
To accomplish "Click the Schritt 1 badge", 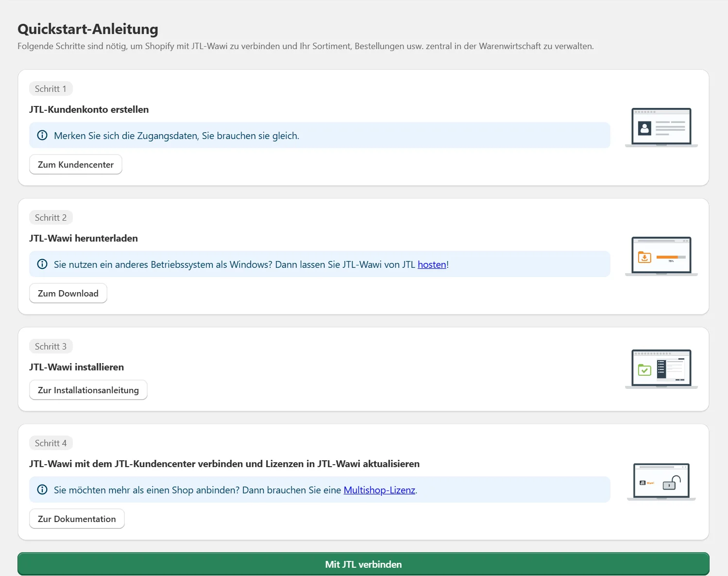I will 51,88.
